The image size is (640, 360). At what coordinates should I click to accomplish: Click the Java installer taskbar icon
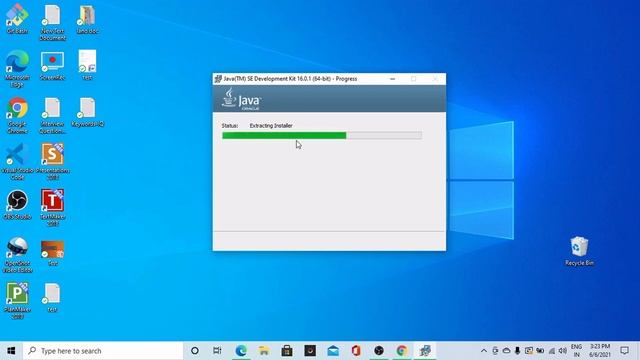(425, 351)
